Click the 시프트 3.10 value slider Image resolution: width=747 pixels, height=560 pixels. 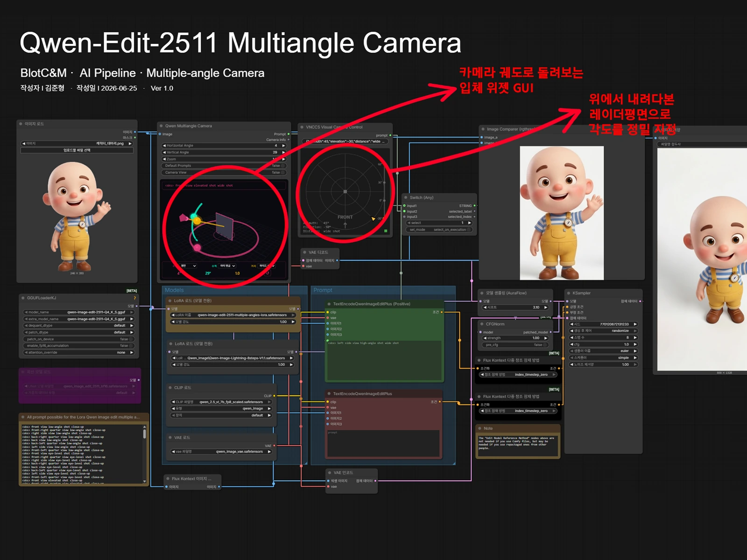click(515, 308)
